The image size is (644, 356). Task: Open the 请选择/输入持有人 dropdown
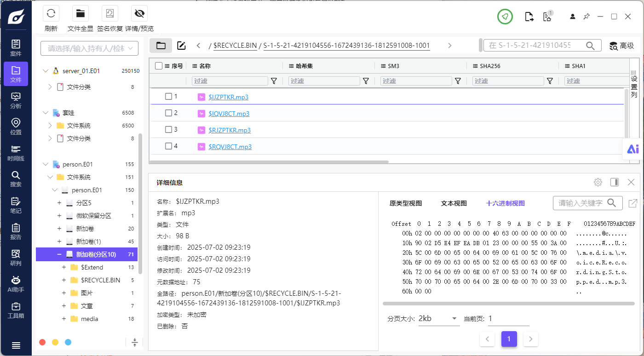tap(89, 48)
